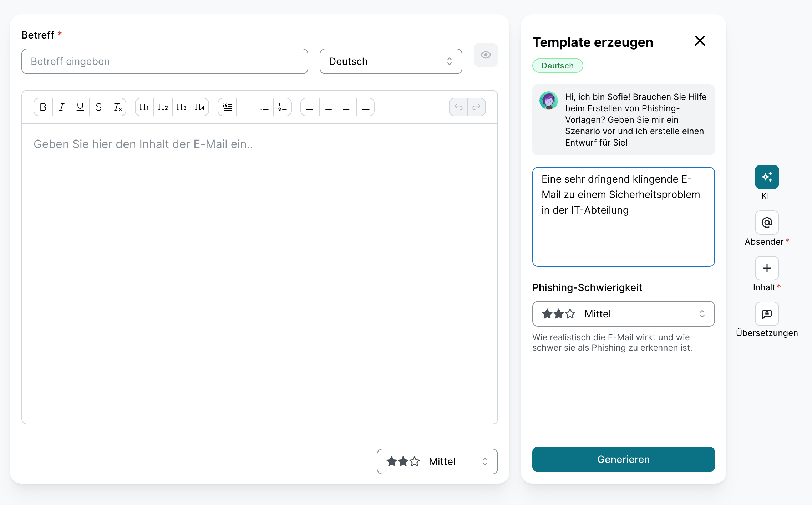The height and width of the screenshot is (505, 812).
Task: Toggle bold formatting in editor toolbar
Action: coord(43,107)
